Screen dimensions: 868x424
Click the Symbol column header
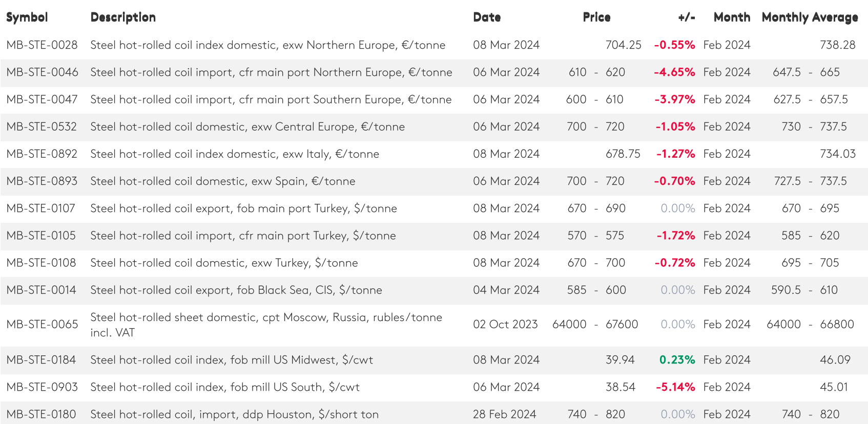[27, 17]
